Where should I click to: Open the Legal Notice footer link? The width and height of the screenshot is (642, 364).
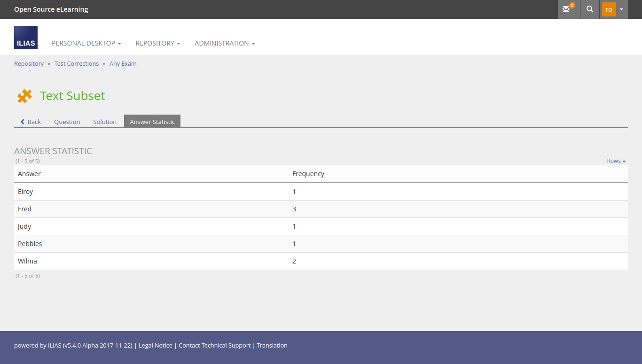pos(156,346)
